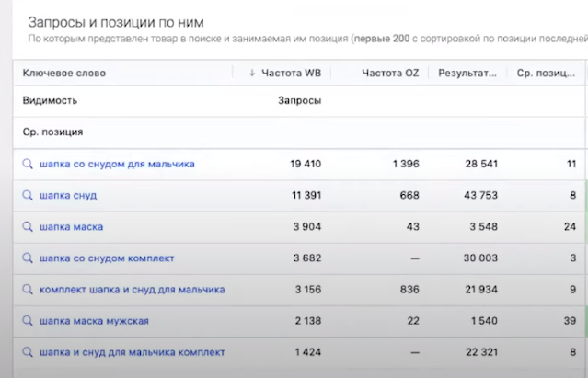
Task: Open keyword link "шапка маска"
Action: 71,226
